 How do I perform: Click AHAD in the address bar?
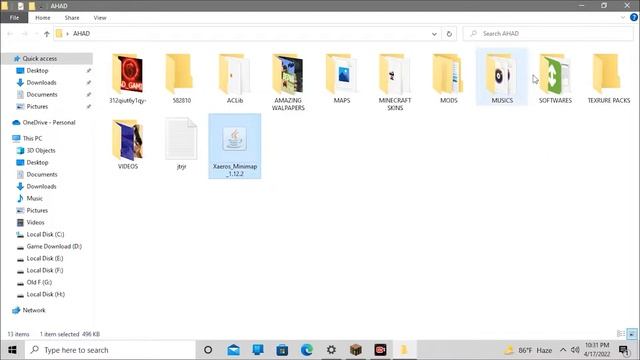81,33
